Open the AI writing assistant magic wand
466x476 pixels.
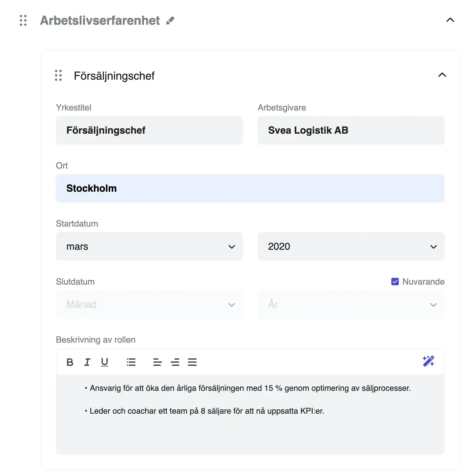pos(428,361)
